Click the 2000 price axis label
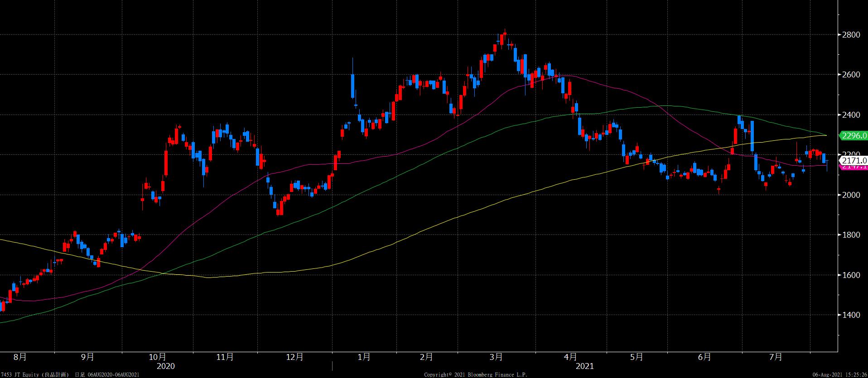This screenshot has width=868, height=378. (851, 195)
